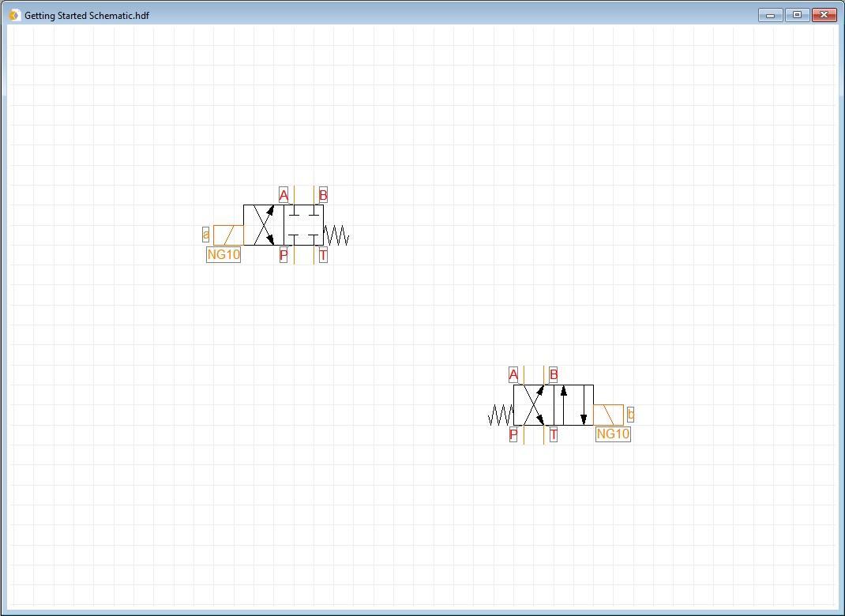Select port label A on lower-right valve
845x616 pixels.
pos(513,374)
